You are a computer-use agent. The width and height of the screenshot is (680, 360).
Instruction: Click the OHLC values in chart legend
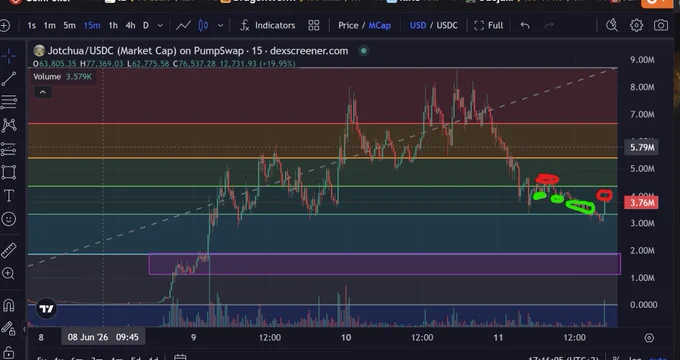pos(164,64)
